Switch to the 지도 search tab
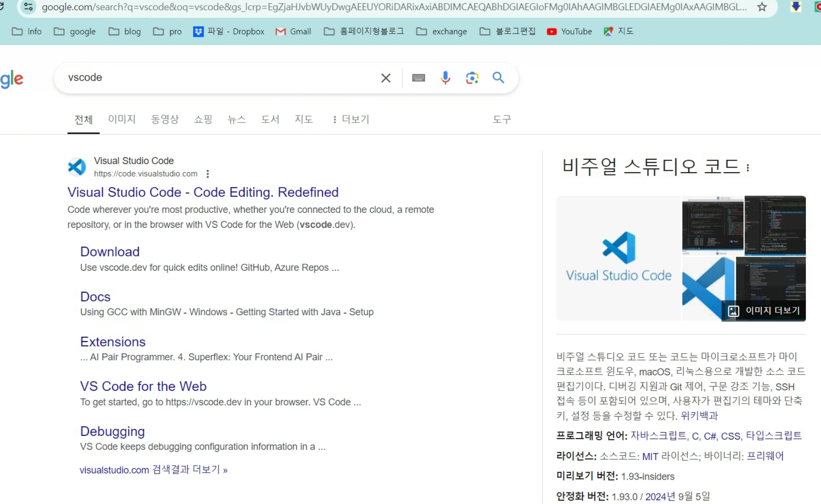 (x=304, y=120)
